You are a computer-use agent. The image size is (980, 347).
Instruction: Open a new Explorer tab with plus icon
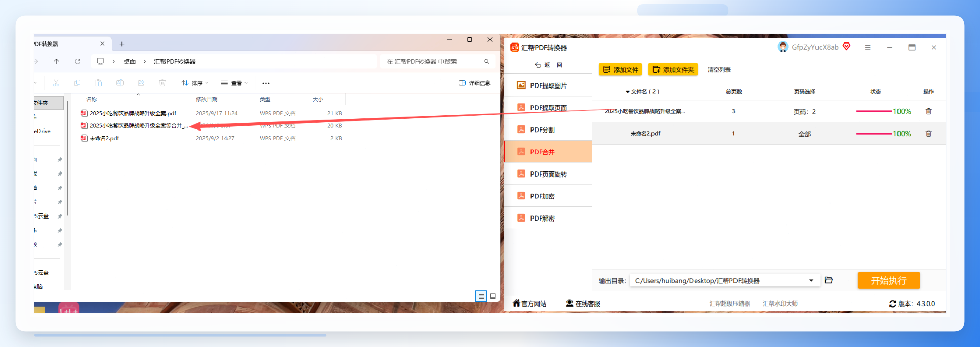121,44
